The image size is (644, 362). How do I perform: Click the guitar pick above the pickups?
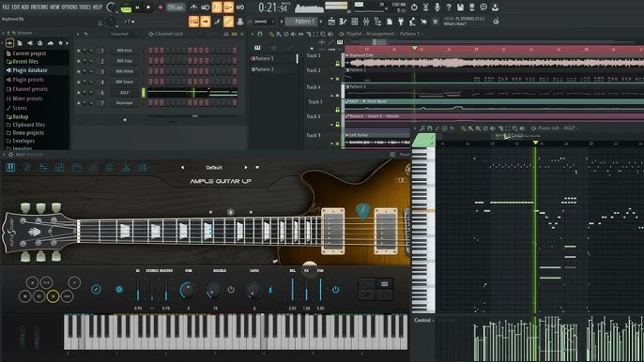tap(362, 211)
